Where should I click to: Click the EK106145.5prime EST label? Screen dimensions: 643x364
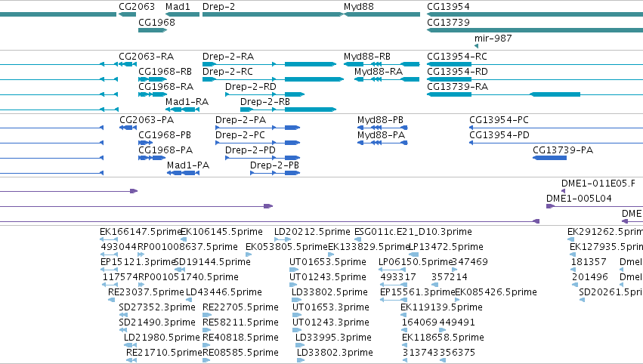(x=222, y=232)
